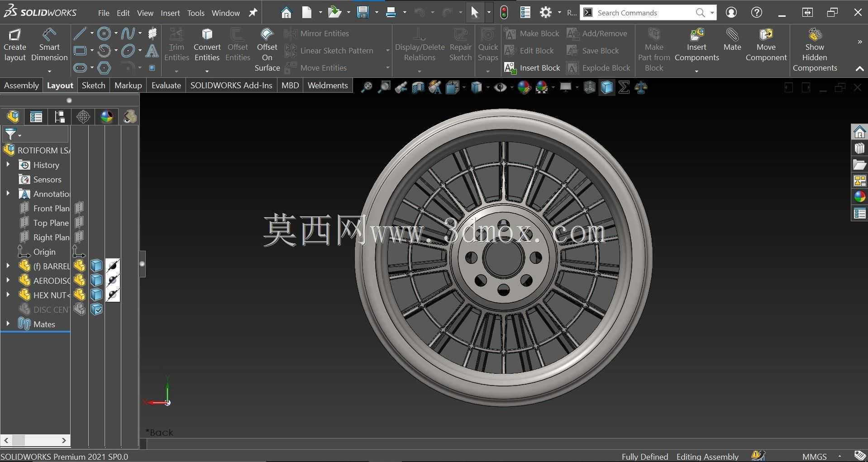Click the DisplayManager color sphere tab
Image resolution: width=868 pixels, height=462 pixels.
[x=107, y=117]
